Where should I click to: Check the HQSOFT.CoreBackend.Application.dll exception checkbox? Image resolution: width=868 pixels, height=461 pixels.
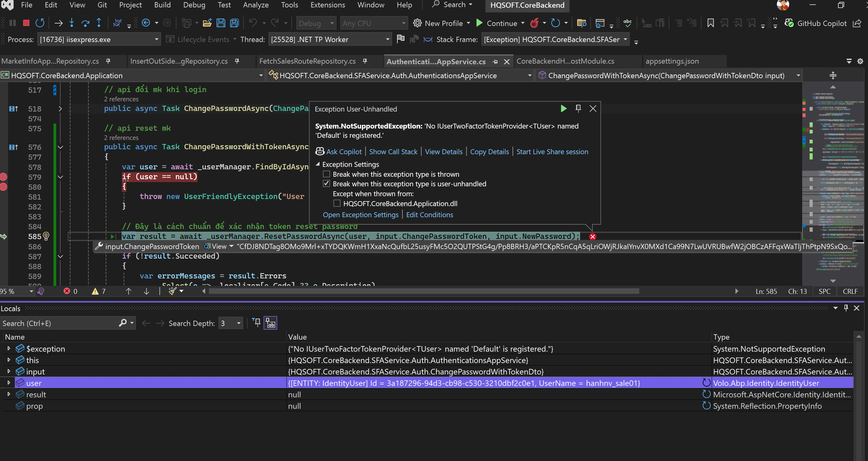[x=337, y=204]
